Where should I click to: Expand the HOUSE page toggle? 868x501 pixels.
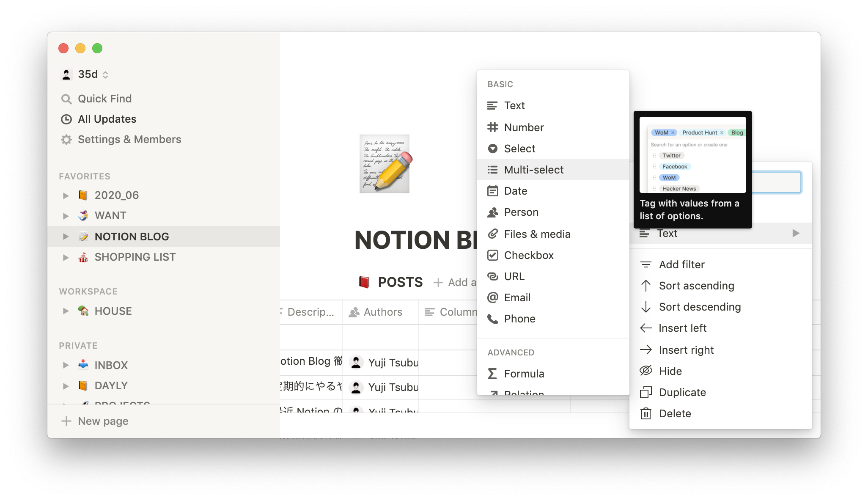(66, 311)
